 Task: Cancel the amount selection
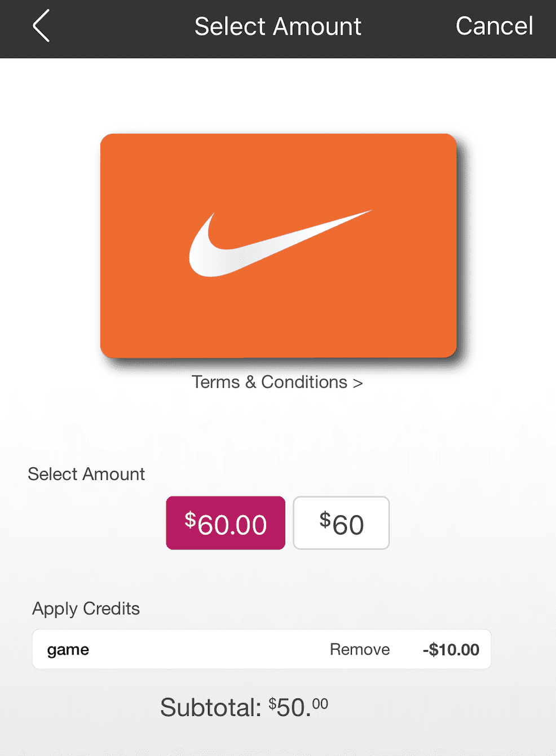494,26
